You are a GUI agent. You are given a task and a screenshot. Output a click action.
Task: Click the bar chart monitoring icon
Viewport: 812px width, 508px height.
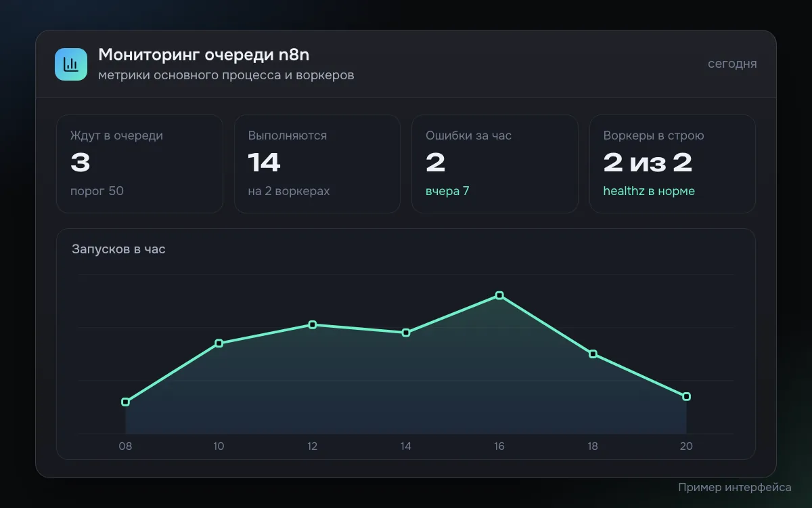point(71,64)
